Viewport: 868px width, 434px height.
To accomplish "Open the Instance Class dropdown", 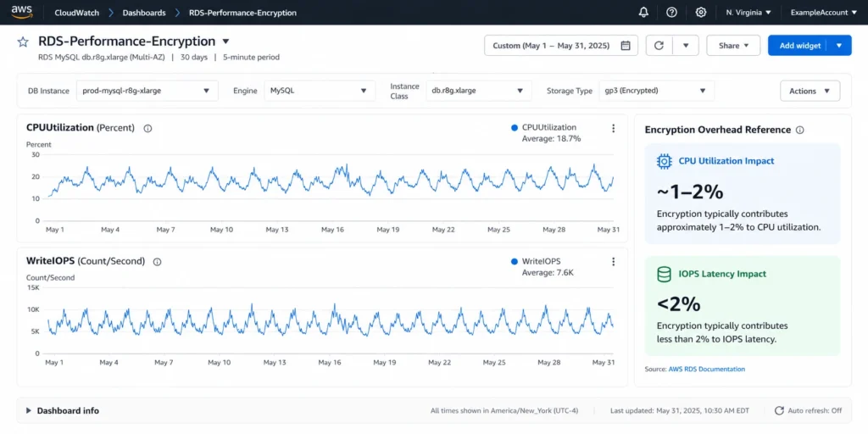I will (x=479, y=91).
